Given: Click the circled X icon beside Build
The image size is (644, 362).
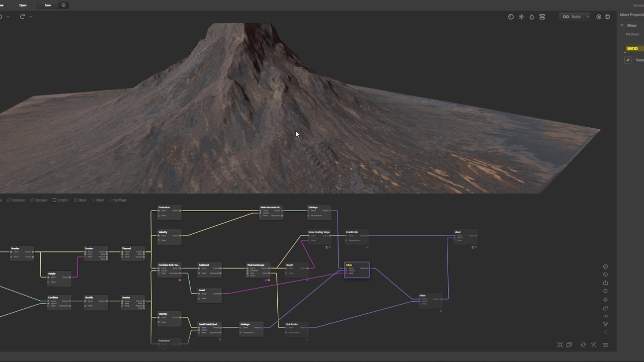Looking at the screenshot, I should tap(599, 17).
